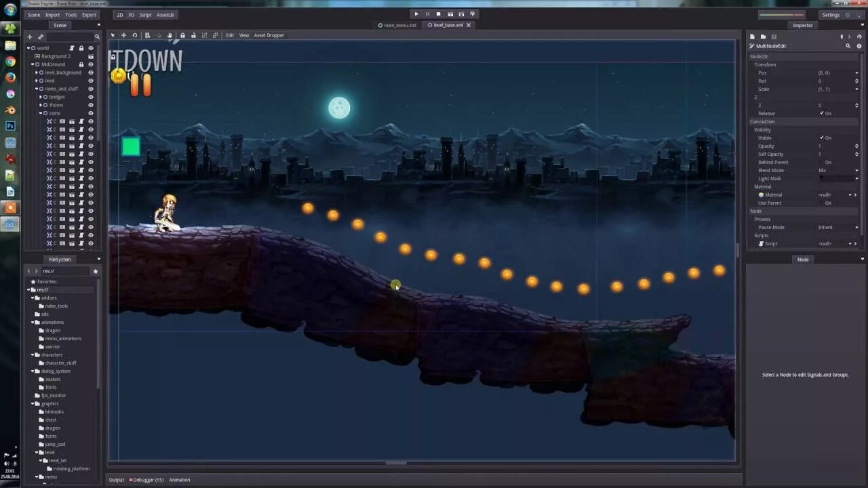The height and width of the screenshot is (488, 868).
Task: Save the resource in Inspector
Action: click(x=774, y=37)
